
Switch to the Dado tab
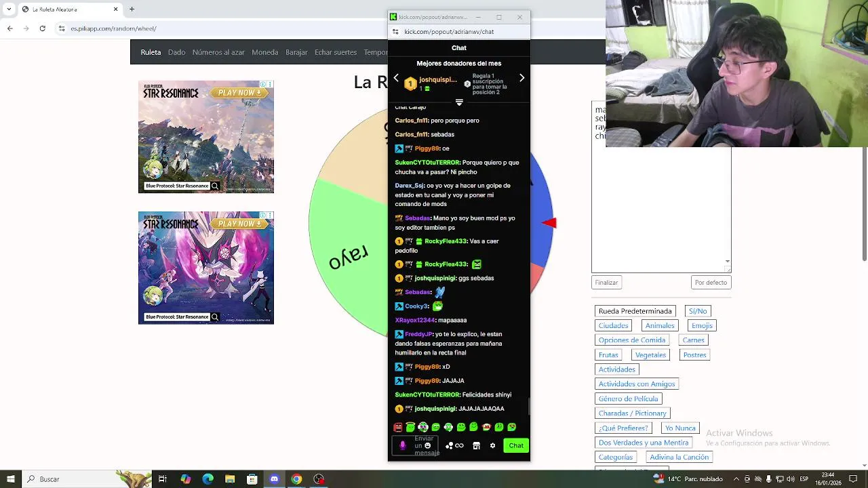point(176,52)
